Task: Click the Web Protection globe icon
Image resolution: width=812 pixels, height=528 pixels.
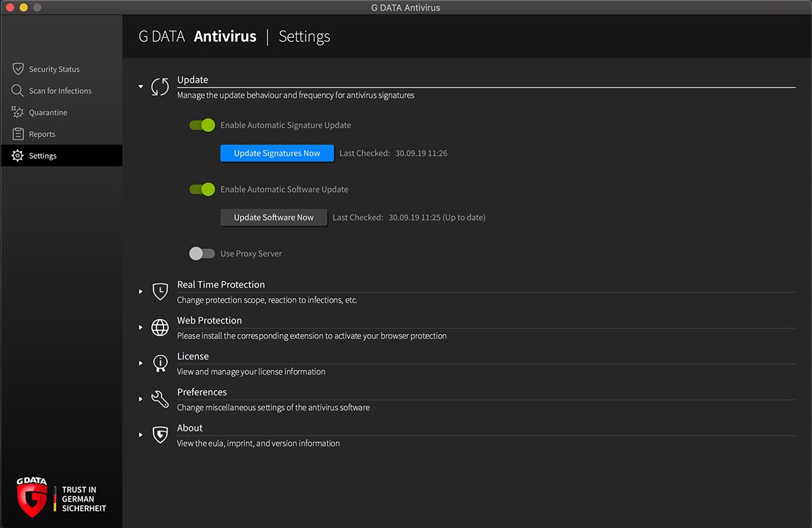Action: tap(160, 327)
